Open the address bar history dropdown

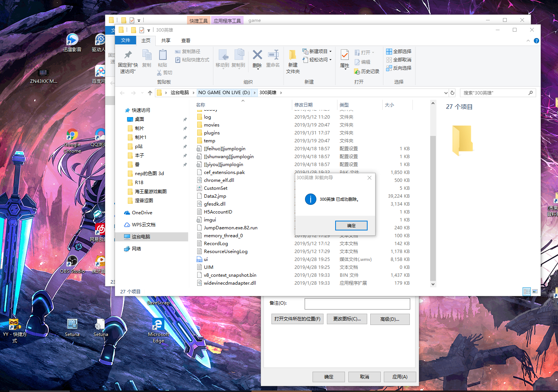[446, 93]
